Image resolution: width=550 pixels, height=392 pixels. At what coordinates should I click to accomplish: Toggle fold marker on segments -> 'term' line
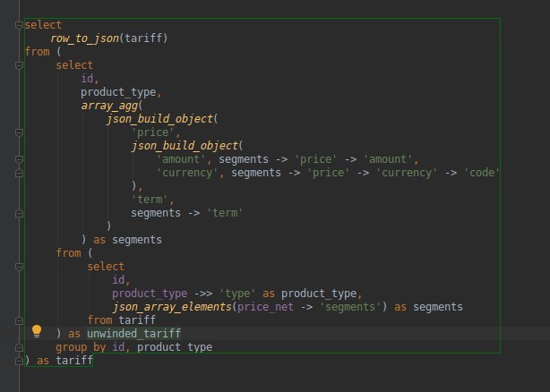pos(20,213)
